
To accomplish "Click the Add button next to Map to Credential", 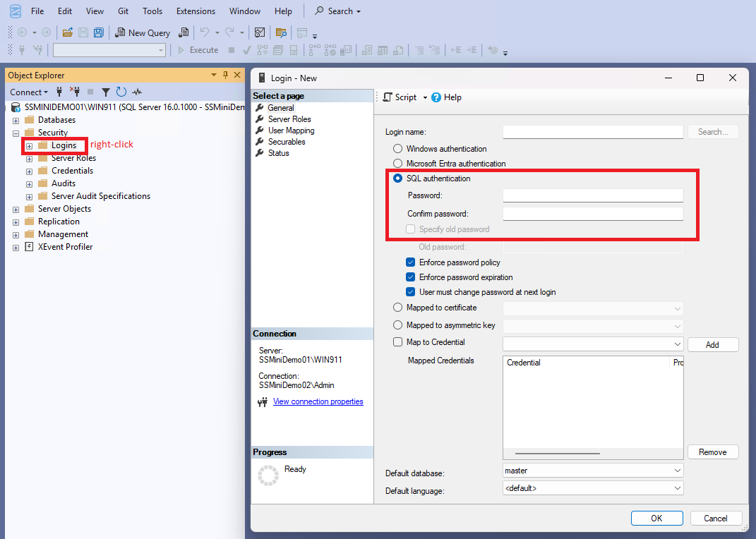I will point(713,344).
